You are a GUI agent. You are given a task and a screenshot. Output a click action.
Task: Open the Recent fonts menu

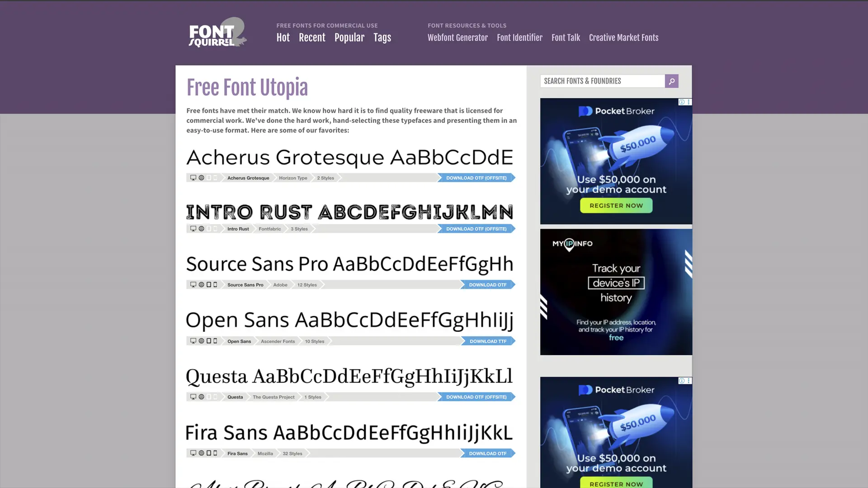click(x=312, y=38)
